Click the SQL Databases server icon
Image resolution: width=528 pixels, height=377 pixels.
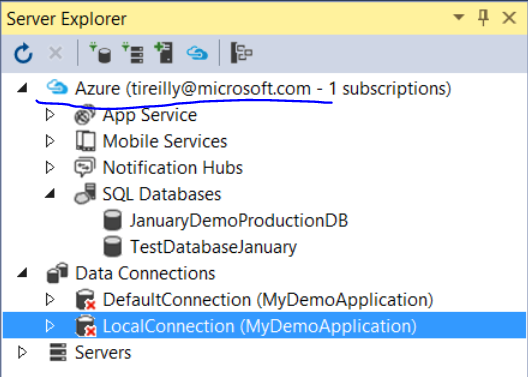85,194
